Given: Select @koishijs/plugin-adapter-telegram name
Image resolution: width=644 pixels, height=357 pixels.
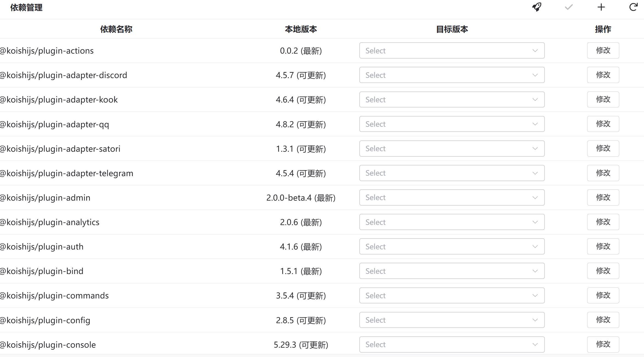Looking at the screenshot, I should [66, 173].
